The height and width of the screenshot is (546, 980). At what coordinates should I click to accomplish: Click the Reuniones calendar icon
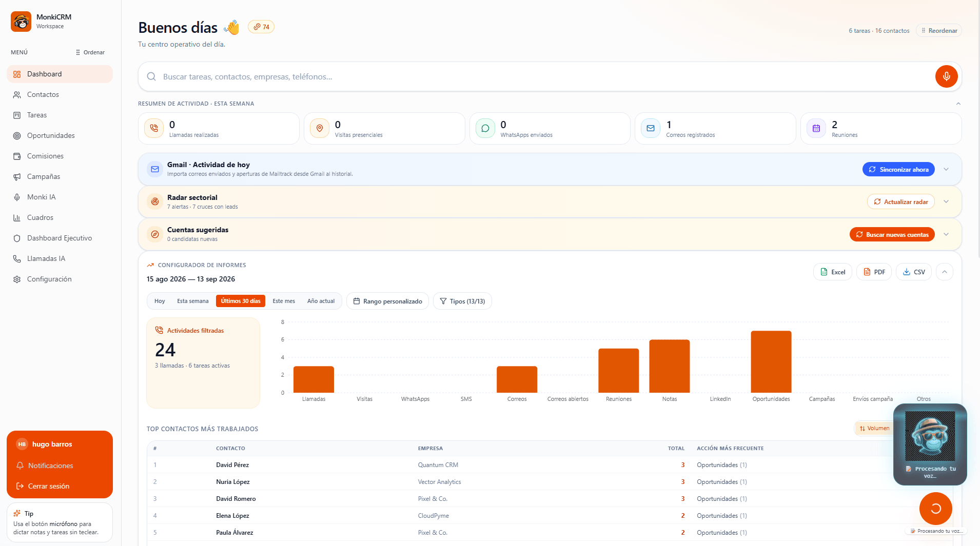tap(816, 128)
